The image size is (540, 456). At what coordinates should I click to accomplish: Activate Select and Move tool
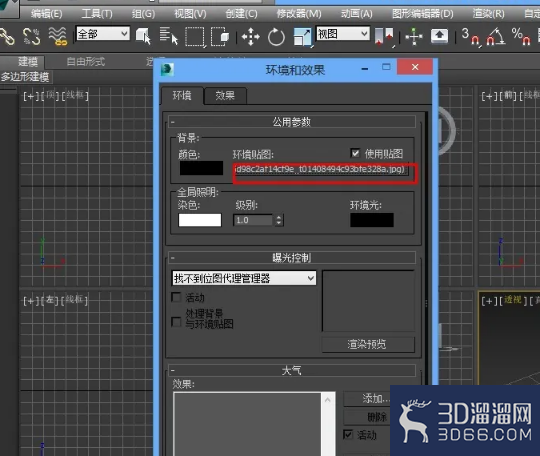coord(250,37)
